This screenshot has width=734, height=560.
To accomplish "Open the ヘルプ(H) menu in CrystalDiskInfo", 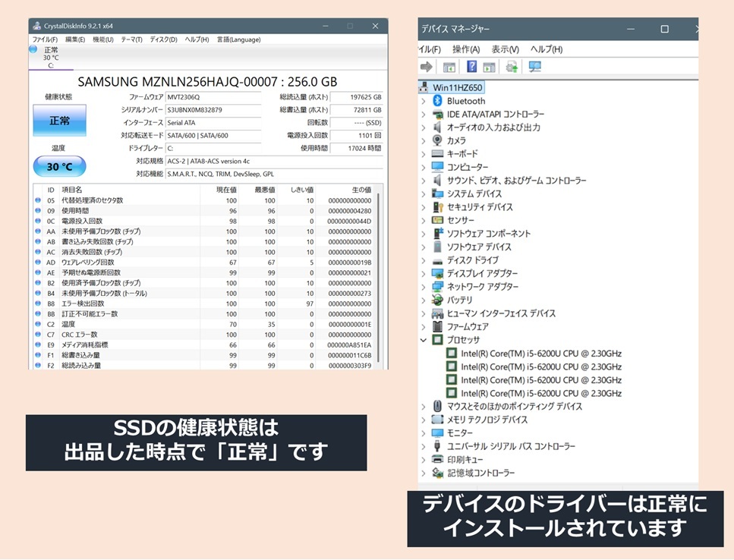I will click(197, 39).
